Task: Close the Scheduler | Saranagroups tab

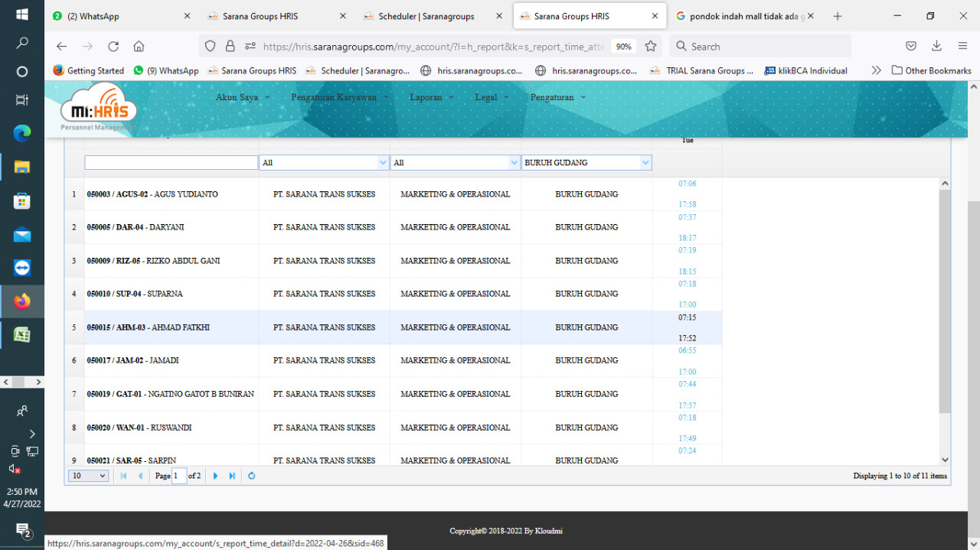Action: pos(498,16)
